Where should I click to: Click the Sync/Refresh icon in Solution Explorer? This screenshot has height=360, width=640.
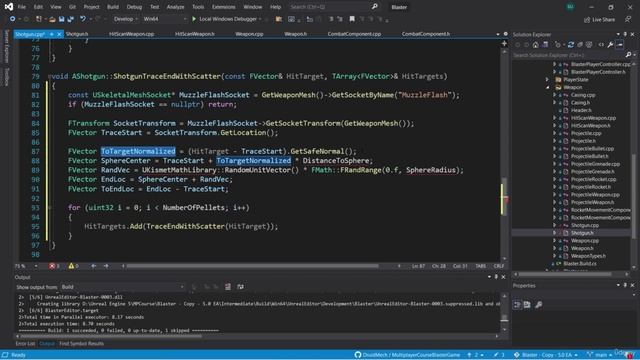[571, 45]
